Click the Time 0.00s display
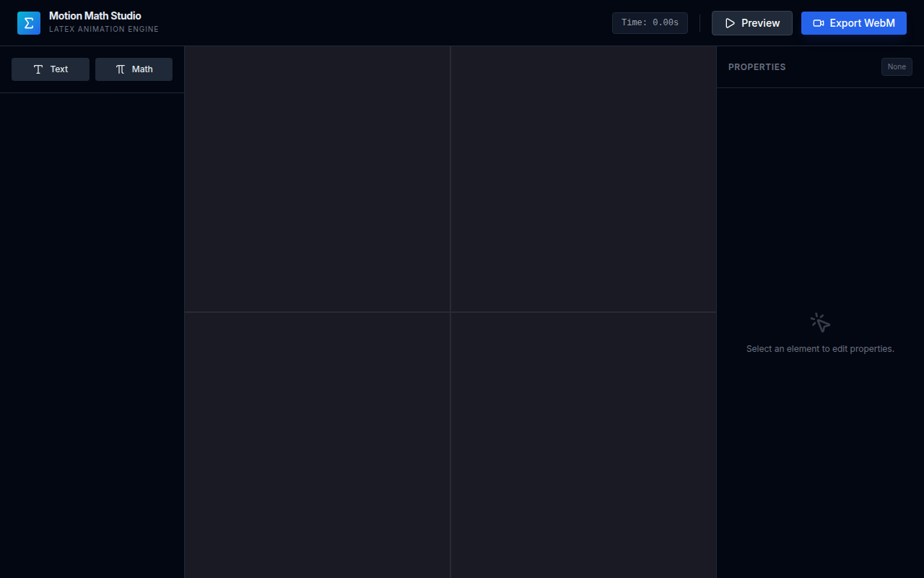This screenshot has height=578, width=924. tap(650, 23)
